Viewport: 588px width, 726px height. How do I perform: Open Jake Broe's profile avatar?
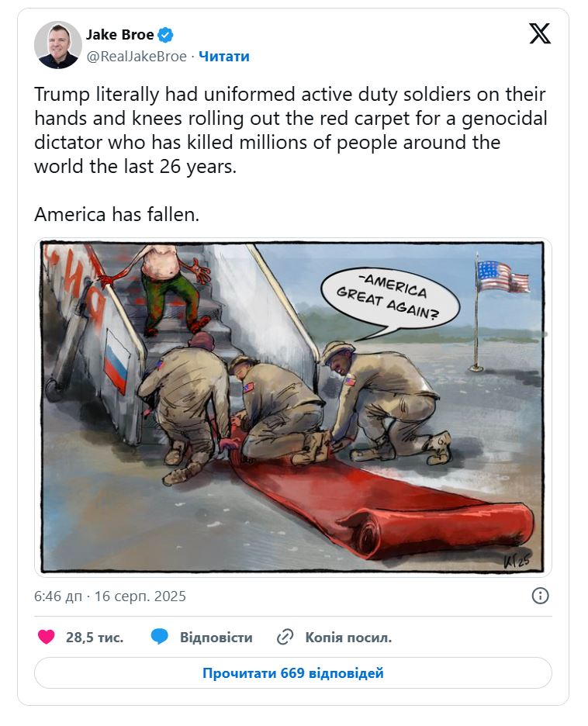[x=58, y=44]
